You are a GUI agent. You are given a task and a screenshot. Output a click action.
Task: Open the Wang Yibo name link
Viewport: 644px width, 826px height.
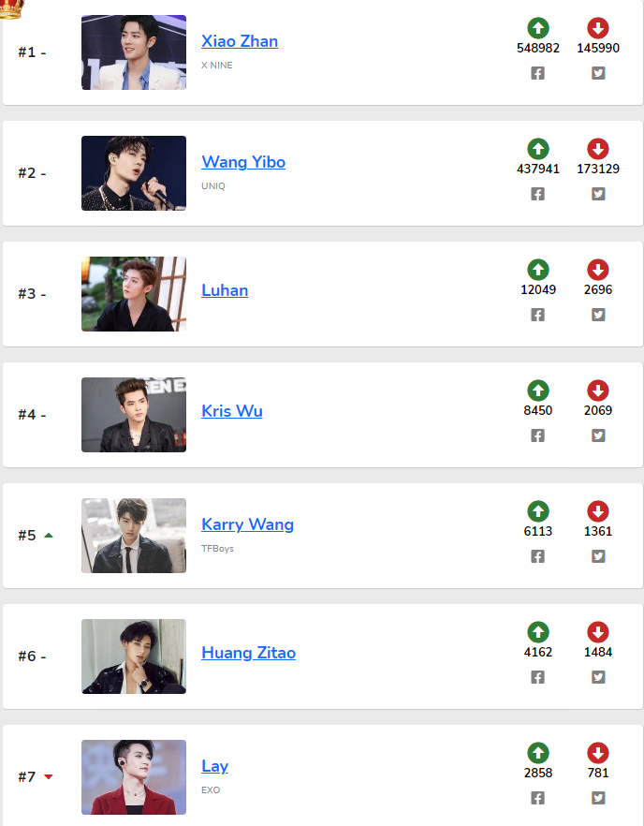(x=243, y=162)
